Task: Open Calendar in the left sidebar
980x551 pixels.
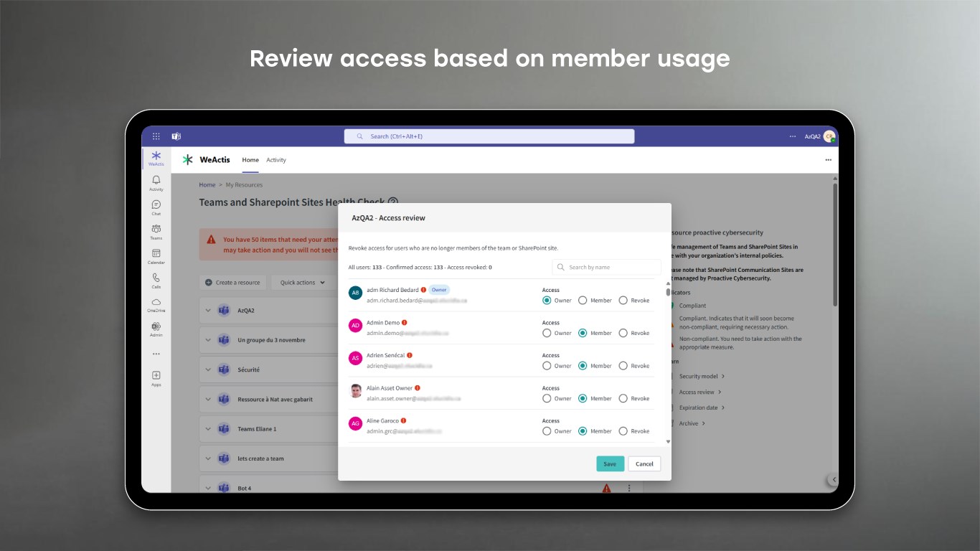Action: tap(156, 256)
